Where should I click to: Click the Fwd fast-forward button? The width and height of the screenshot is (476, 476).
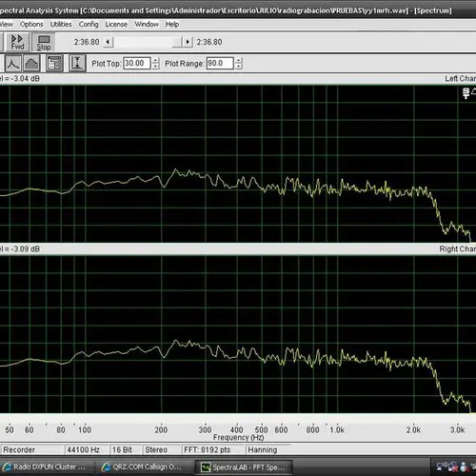click(17, 42)
